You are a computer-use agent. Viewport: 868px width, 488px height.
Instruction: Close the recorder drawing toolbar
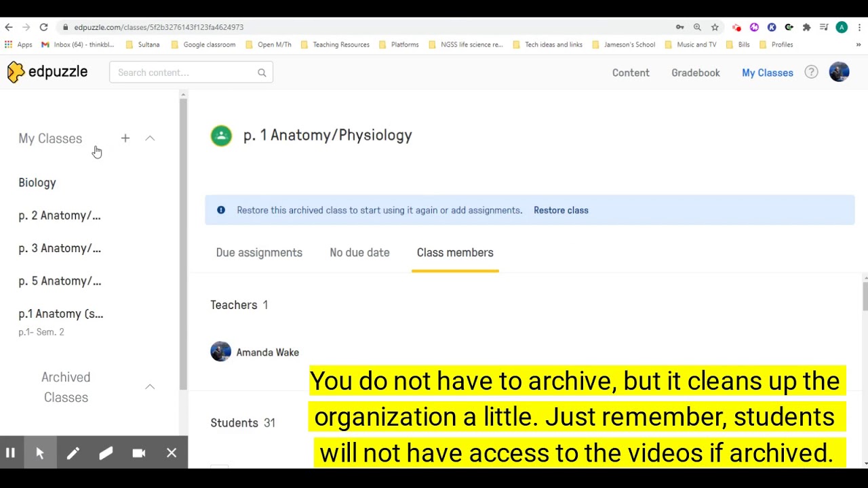172,453
